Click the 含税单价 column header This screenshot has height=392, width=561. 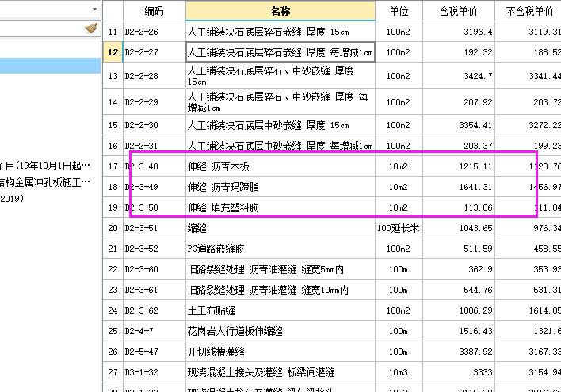click(458, 11)
